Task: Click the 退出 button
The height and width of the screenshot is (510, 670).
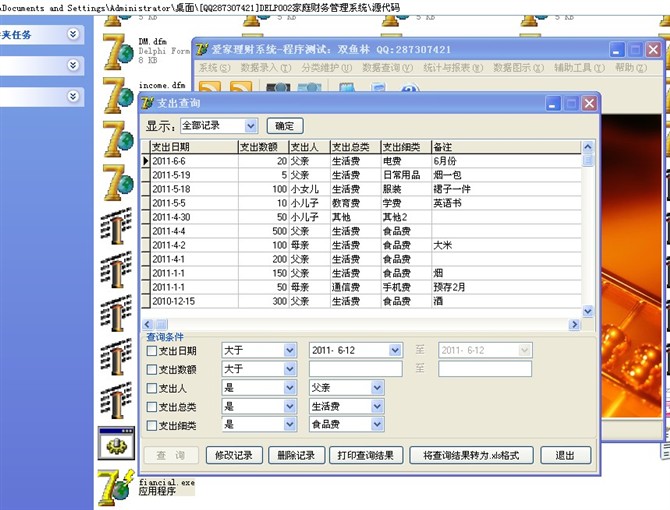Action: tap(565, 455)
